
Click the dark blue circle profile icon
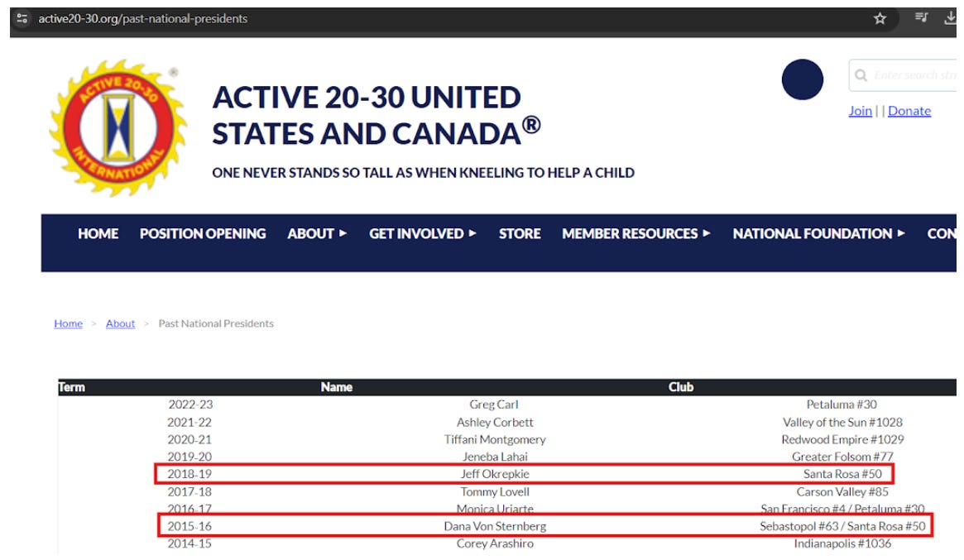(803, 79)
